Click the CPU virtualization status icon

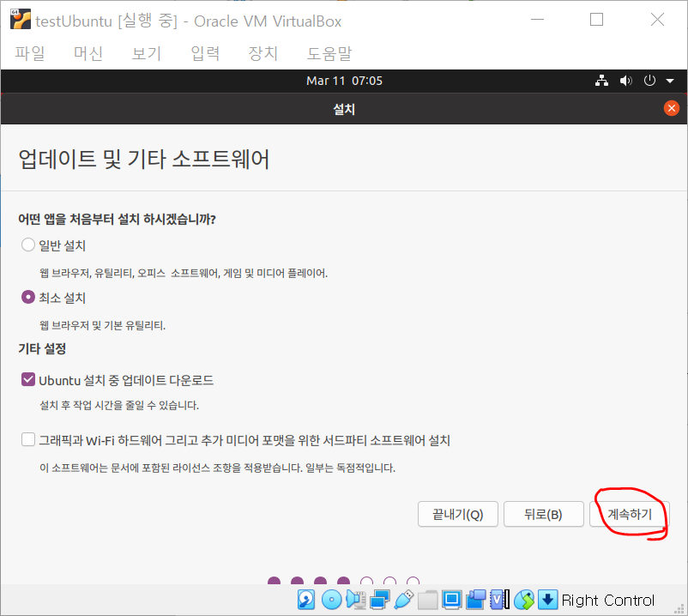(500, 600)
